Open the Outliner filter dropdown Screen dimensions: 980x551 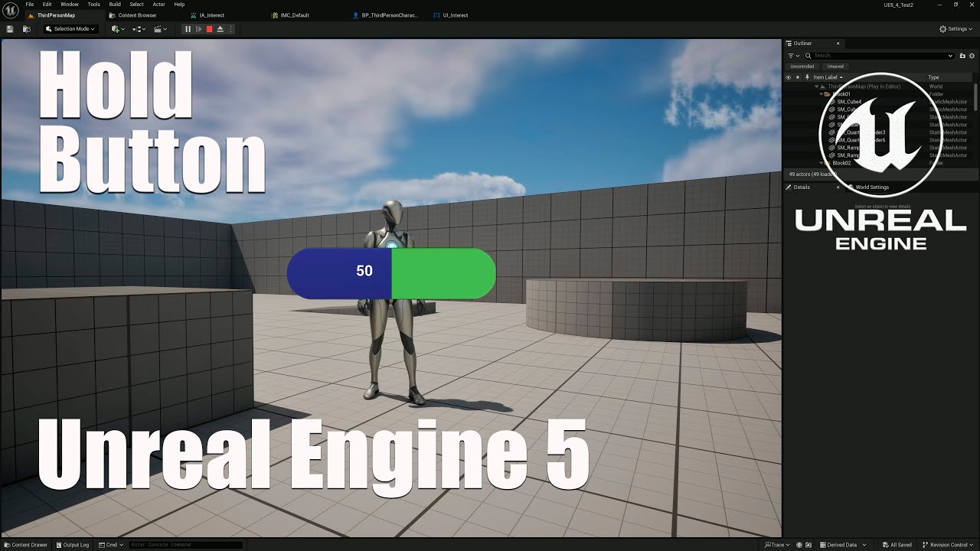(x=792, y=56)
